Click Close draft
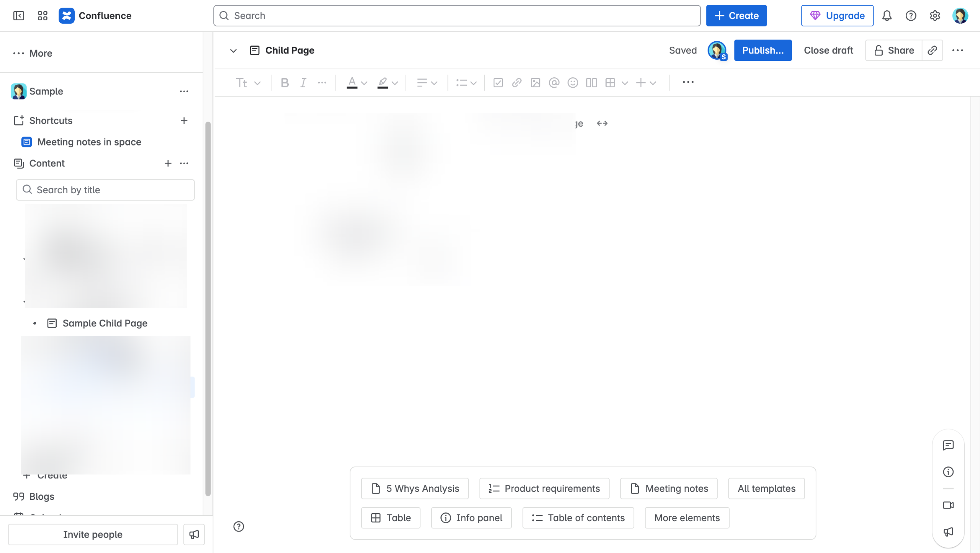 click(828, 50)
